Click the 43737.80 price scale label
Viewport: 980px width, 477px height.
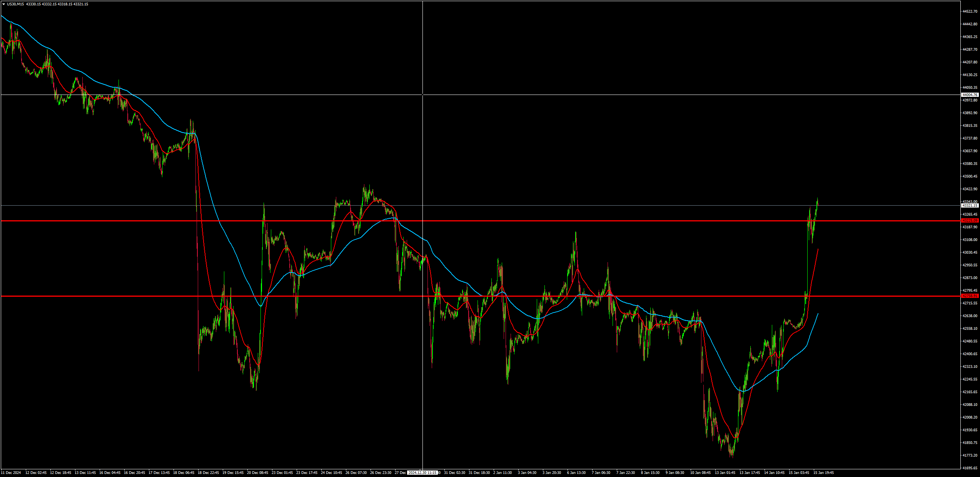(970, 138)
